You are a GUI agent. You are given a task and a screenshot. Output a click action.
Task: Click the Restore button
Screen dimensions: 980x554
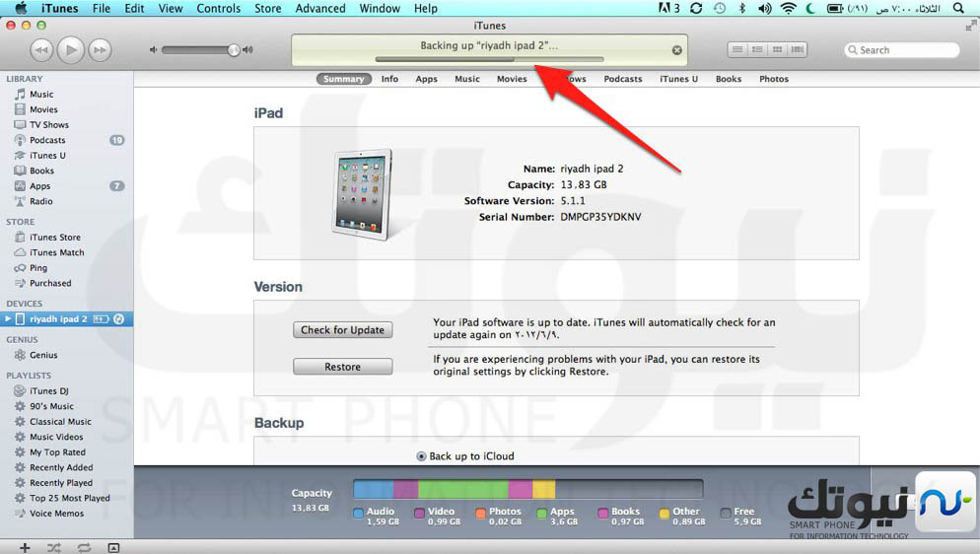tap(343, 367)
